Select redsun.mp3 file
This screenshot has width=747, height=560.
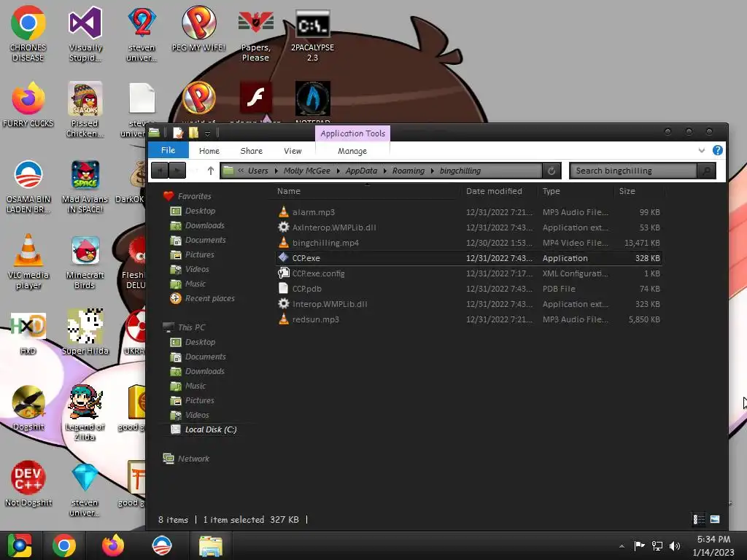coord(469,319)
